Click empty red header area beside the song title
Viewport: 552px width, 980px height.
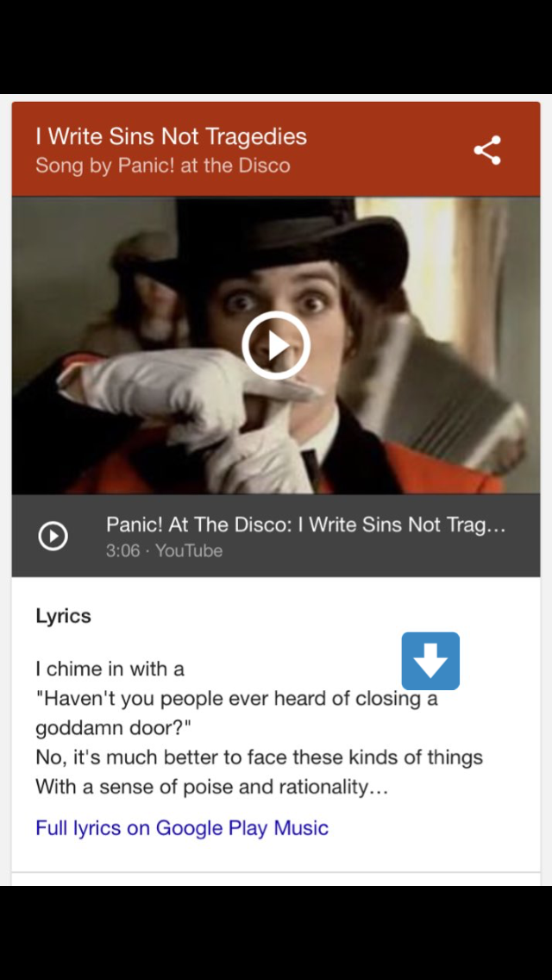coord(387,150)
